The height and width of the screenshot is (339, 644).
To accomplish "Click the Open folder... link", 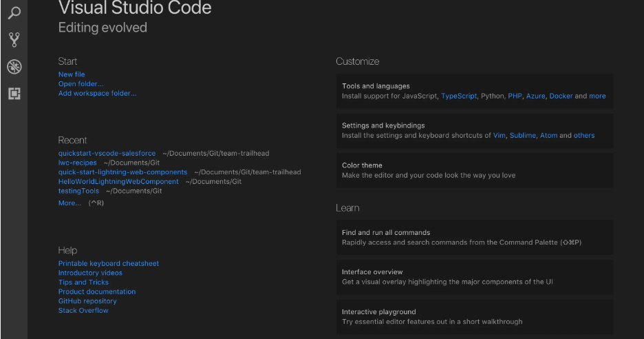I will point(81,84).
